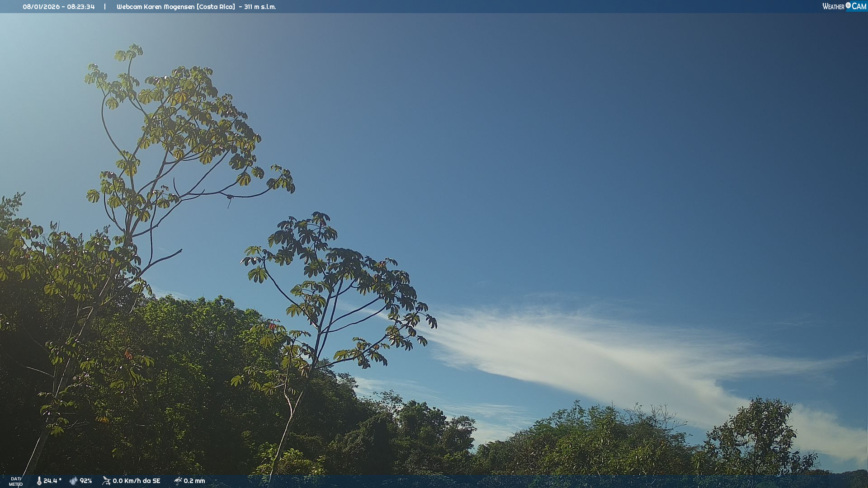This screenshot has height=488, width=868.
Task: Click the 311 m s.l.m. altitude text
Action: (x=260, y=7)
